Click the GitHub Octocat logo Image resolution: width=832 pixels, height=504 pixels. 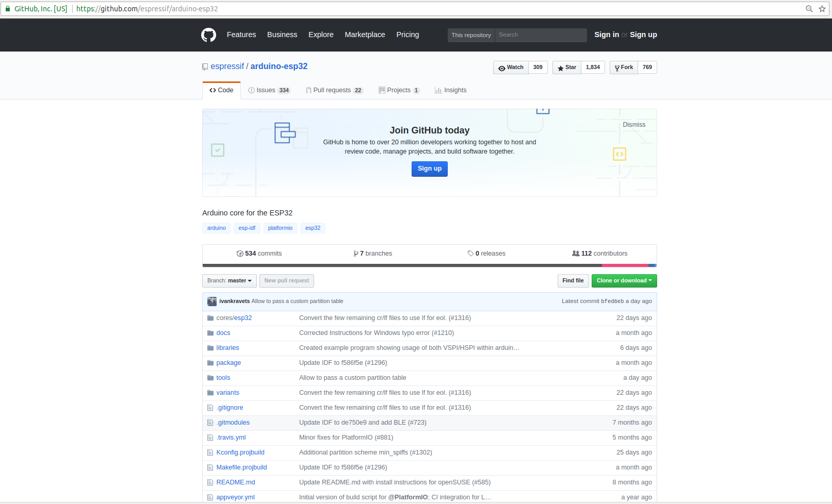(208, 35)
